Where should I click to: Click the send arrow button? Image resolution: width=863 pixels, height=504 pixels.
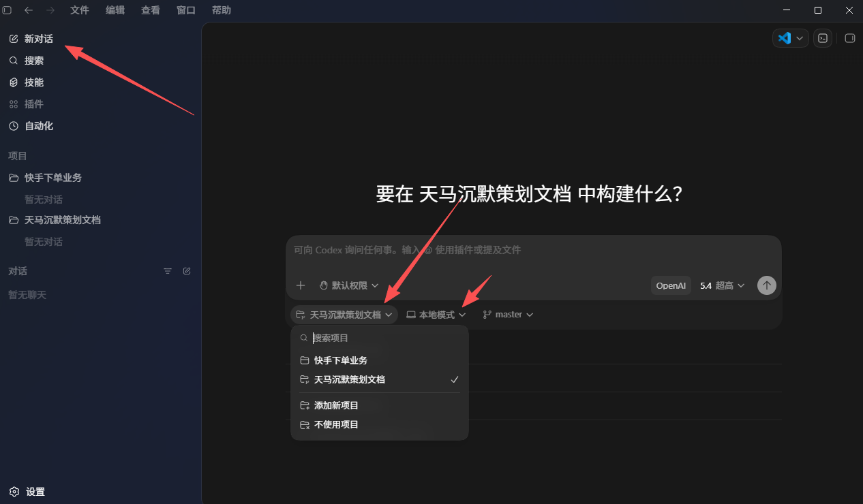point(767,285)
